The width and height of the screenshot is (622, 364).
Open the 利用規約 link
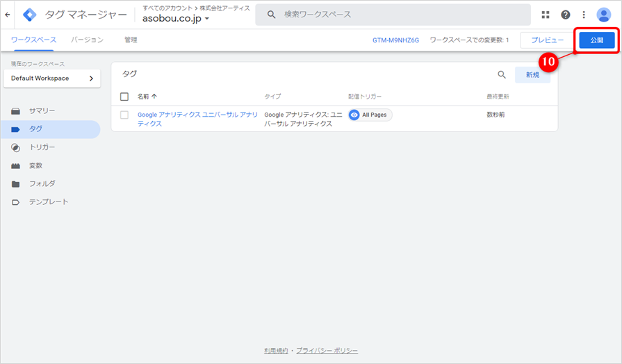pos(276,351)
